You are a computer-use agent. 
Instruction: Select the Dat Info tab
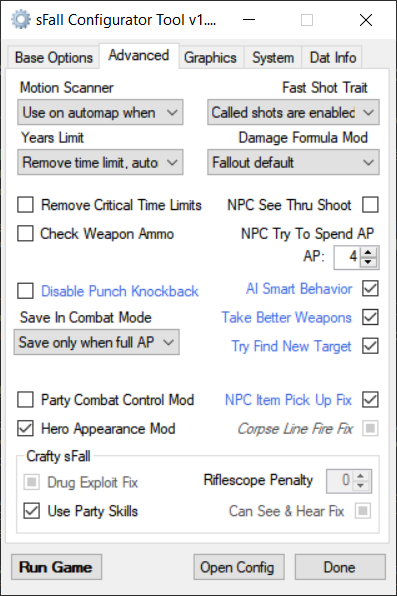(x=333, y=58)
